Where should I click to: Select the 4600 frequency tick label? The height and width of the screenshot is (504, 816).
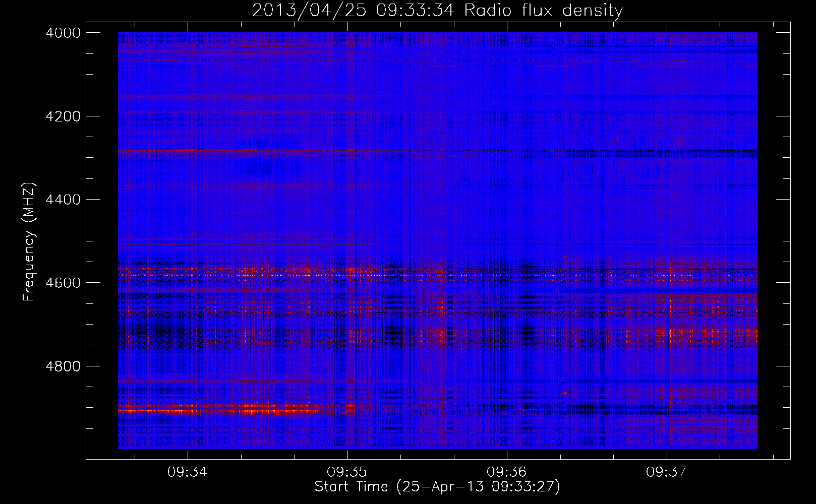[63, 283]
